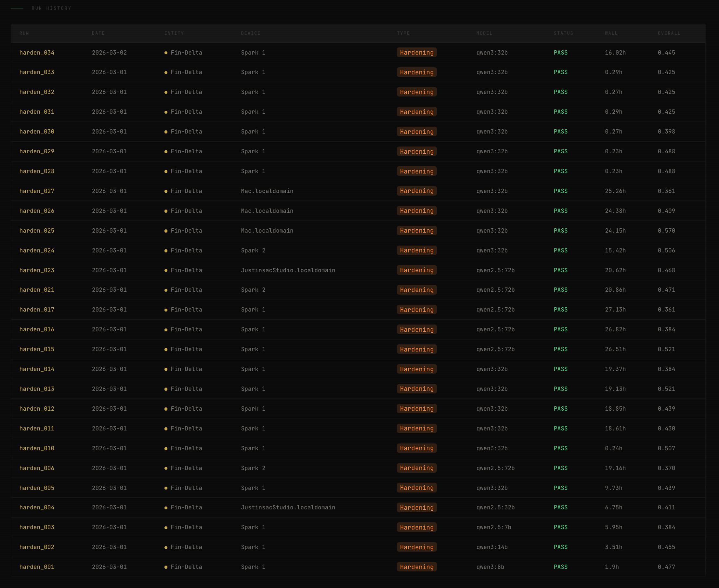Click the JustinsacStudio.localdomain device in harden_023
Viewport: 719px width, 588px height.
coord(288,270)
